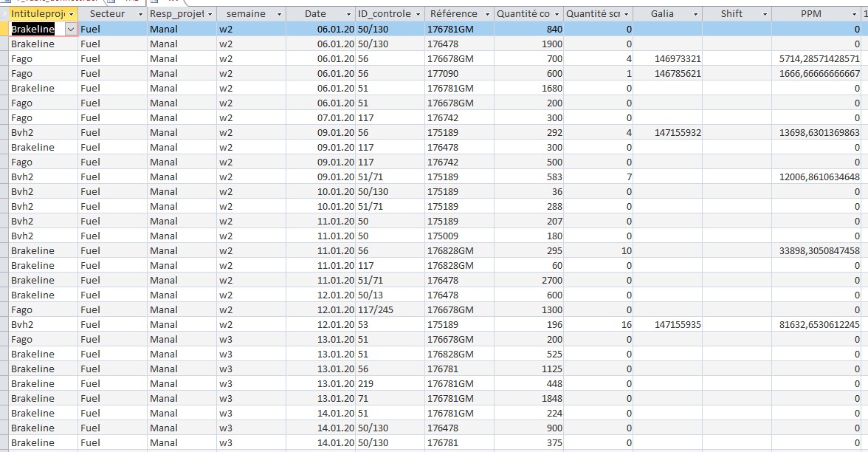This screenshot has width=868, height=452.
Task: Click the Galia value 146785621
Action: (x=678, y=74)
